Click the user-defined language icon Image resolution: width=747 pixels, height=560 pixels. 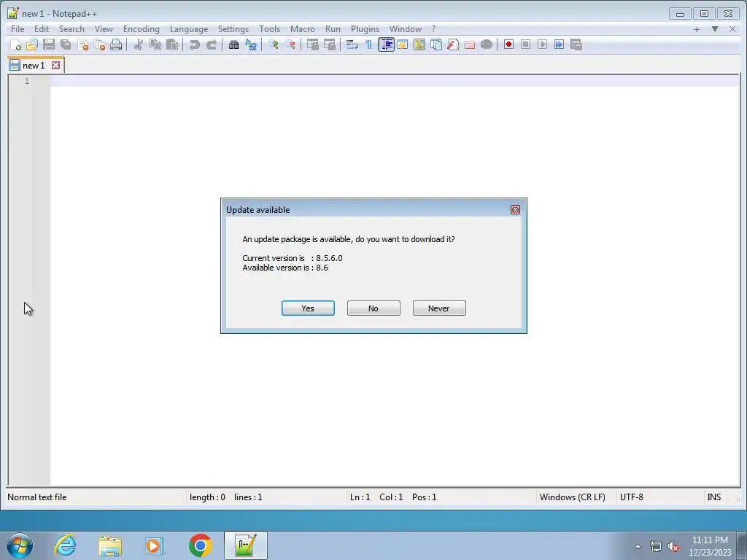pos(403,44)
